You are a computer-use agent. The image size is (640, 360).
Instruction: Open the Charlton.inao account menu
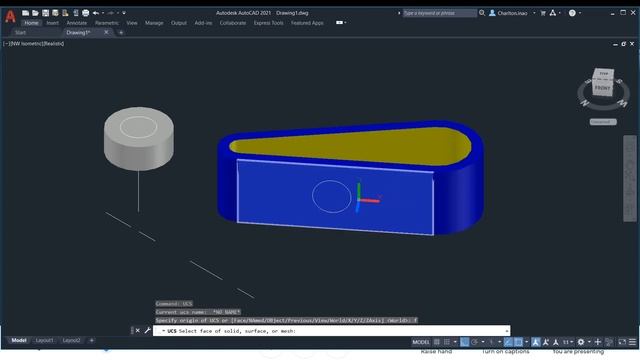512,13
